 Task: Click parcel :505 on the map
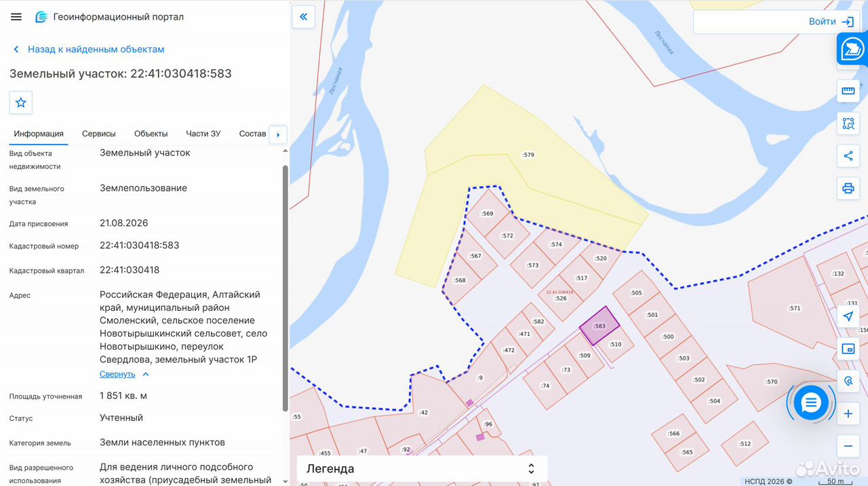click(636, 293)
